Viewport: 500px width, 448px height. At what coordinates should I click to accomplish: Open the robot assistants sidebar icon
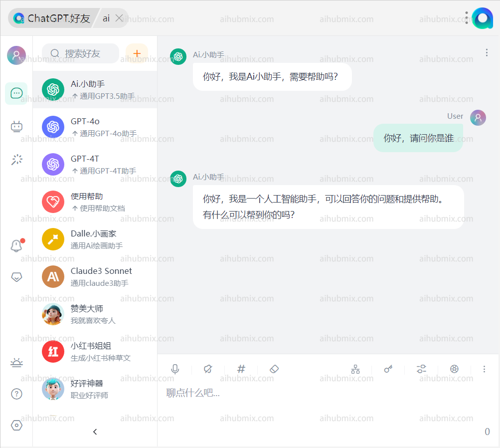tap(16, 126)
